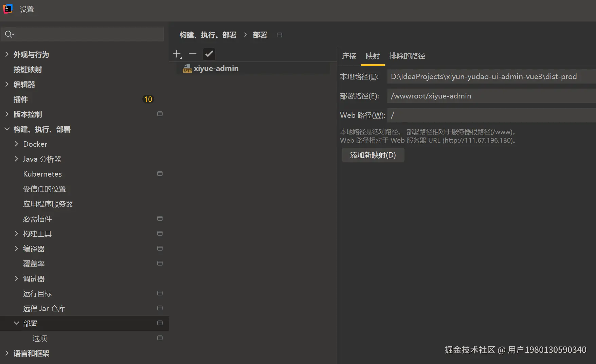The image size is (596, 364).
Task: Select 运行目标 in the settings tree
Action: tap(37, 293)
